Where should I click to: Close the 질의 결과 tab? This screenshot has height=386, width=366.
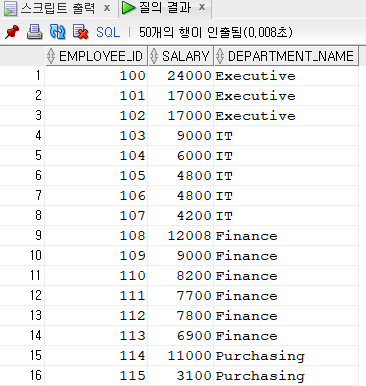pos(202,7)
